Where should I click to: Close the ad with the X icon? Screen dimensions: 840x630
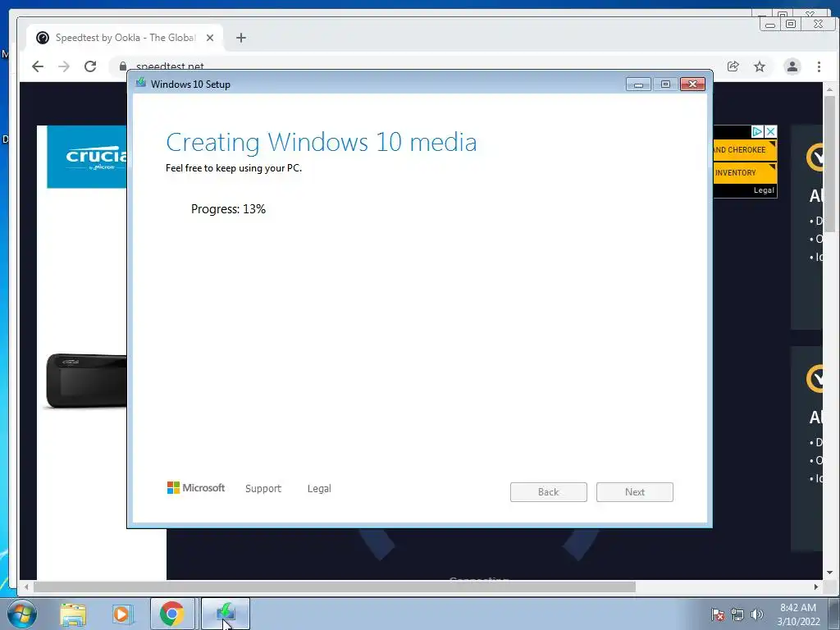click(770, 131)
